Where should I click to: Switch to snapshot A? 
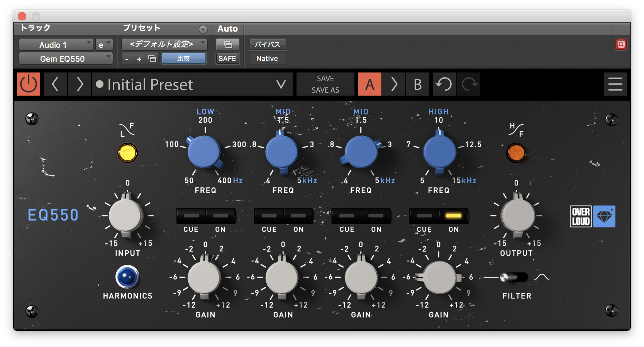(369, 84)
